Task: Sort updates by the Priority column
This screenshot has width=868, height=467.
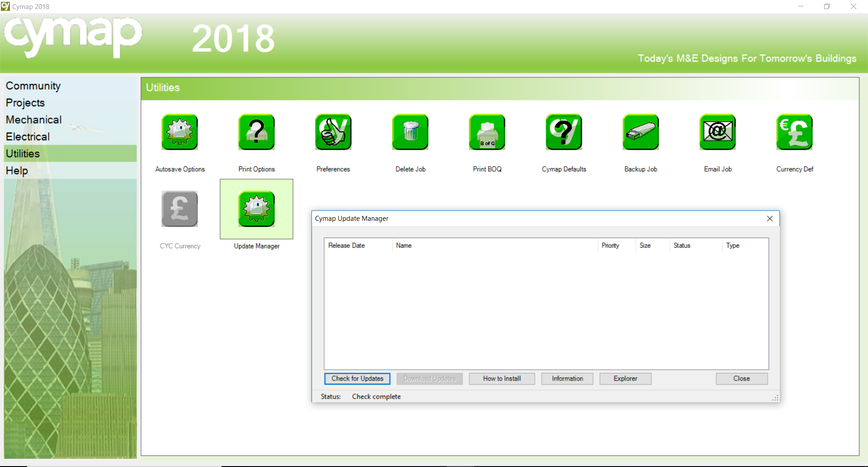Action: (x=617, y=246)
